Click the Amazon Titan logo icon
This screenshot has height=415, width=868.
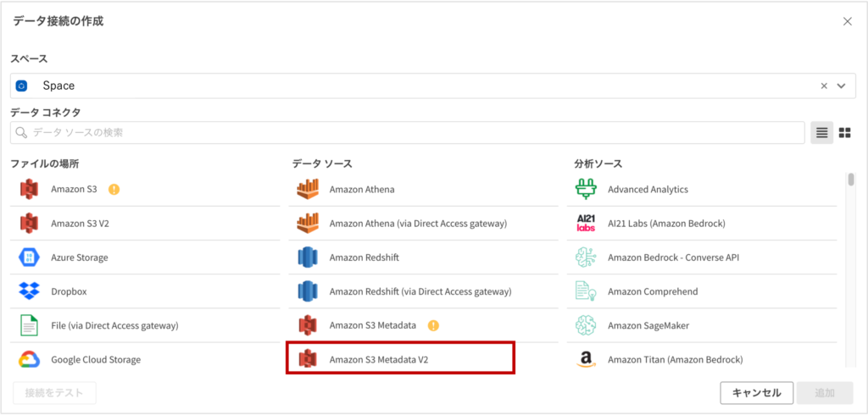pos(586,360)
